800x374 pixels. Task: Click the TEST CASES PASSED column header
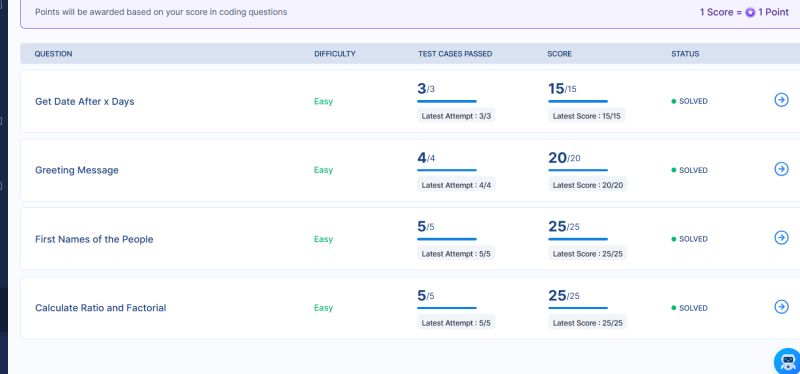coord(455,54)
